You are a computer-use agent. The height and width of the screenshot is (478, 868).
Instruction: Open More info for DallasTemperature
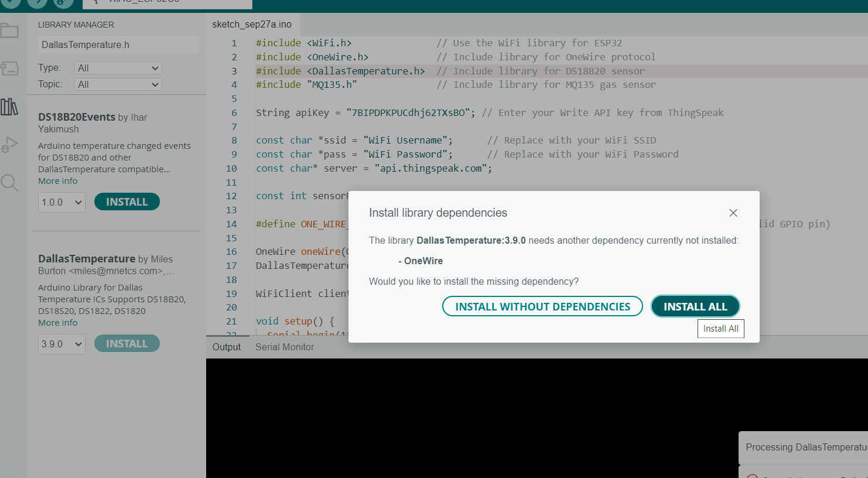pyautogui.click(x=57, y=323)
